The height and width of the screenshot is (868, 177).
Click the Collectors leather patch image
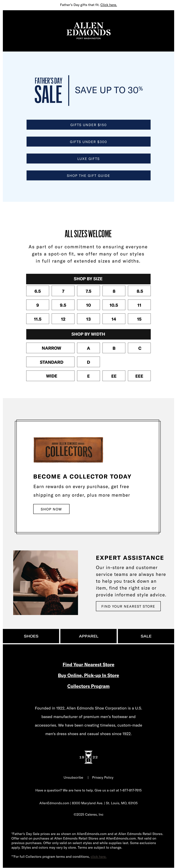pyautogui.click(x=68, y=450)
